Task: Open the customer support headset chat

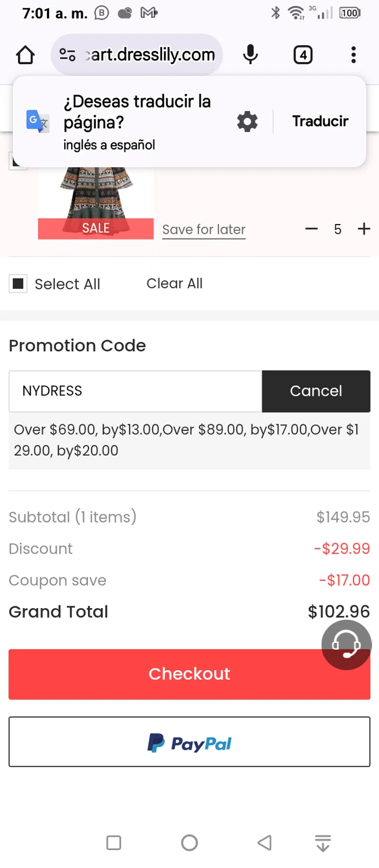Action: point(346,645)
